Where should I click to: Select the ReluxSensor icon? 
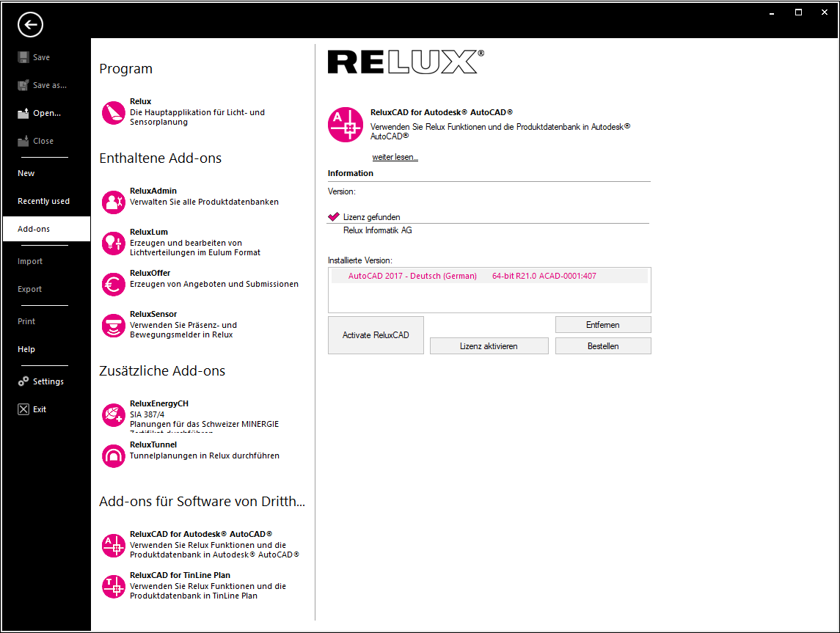tap(114, 326)
